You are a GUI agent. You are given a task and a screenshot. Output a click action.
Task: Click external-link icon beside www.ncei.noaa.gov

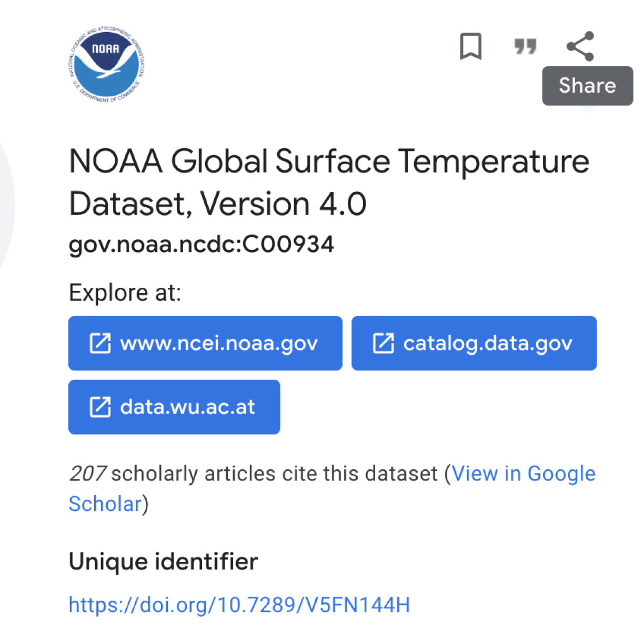tap(100, 343)
